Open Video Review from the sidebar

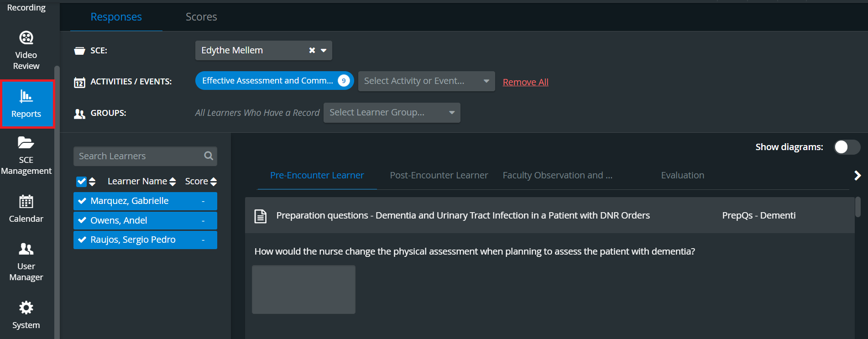coord(26,50)
